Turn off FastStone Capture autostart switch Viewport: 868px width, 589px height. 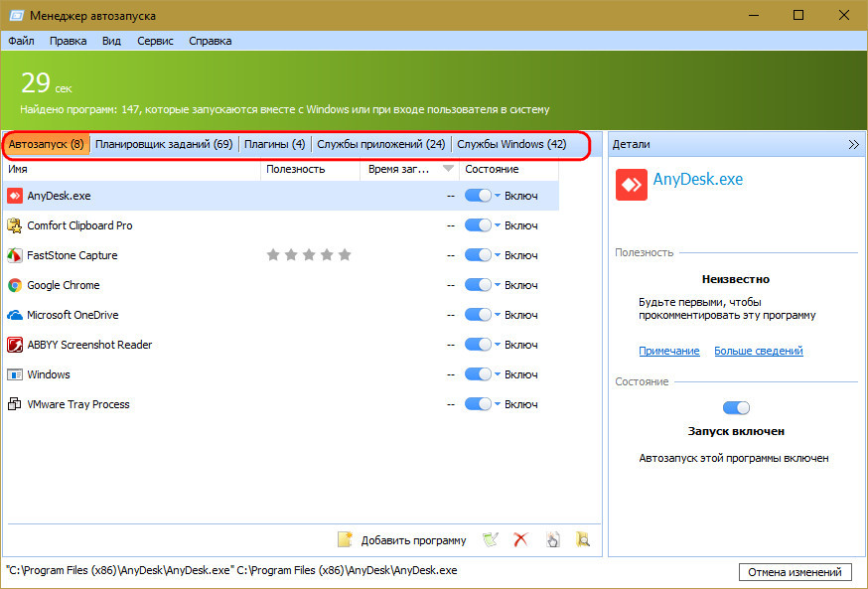[x=478, y=255]
